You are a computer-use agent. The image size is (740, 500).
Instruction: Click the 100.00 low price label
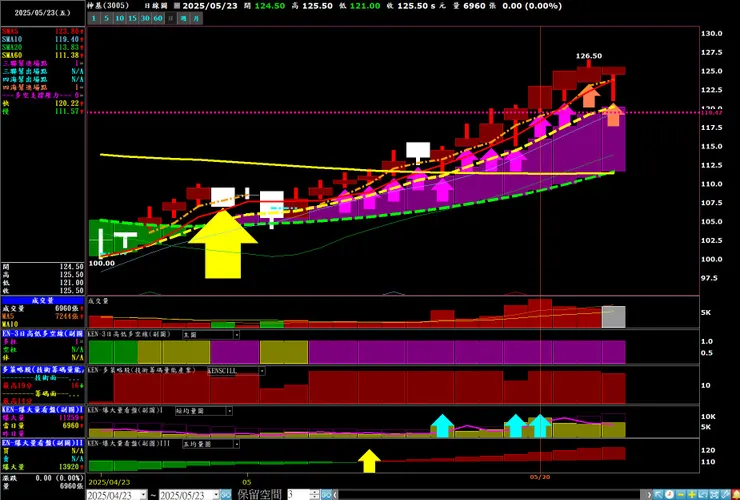click(x=101, y=263)
